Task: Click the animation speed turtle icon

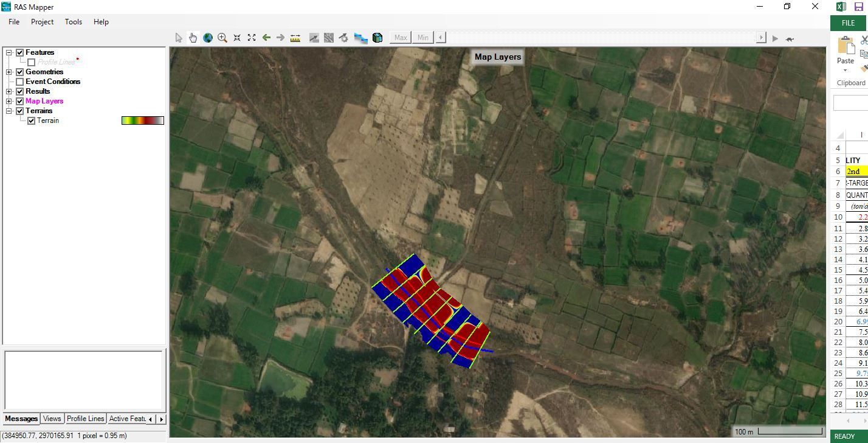Action: coord(790,38)
